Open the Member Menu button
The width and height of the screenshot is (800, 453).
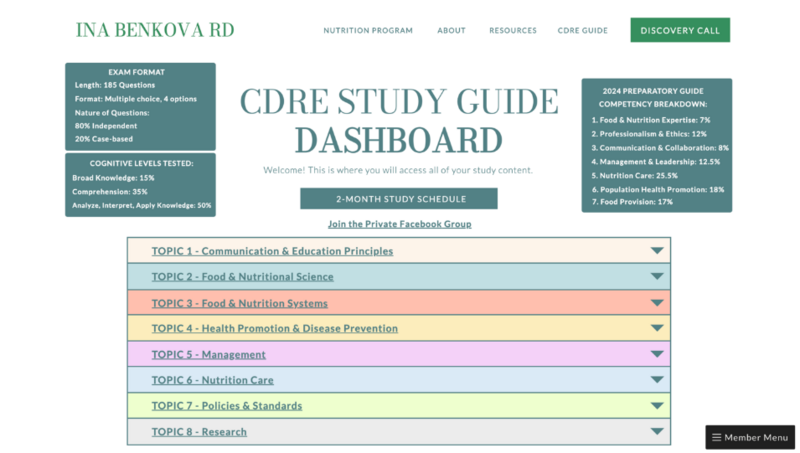click(x=750, y=437)
